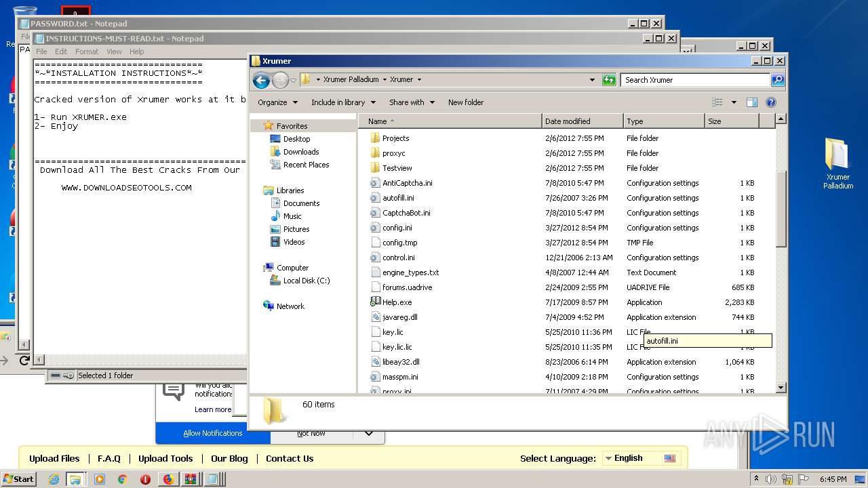The image size is (868, 488).
Task: Change view using the views icon
Action: coord(717,102)
